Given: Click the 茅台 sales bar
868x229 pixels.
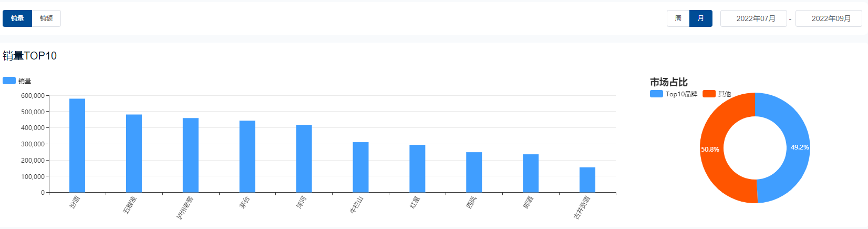Looking at the screenshot, I should pyautogui.click(x=247, y=156).
